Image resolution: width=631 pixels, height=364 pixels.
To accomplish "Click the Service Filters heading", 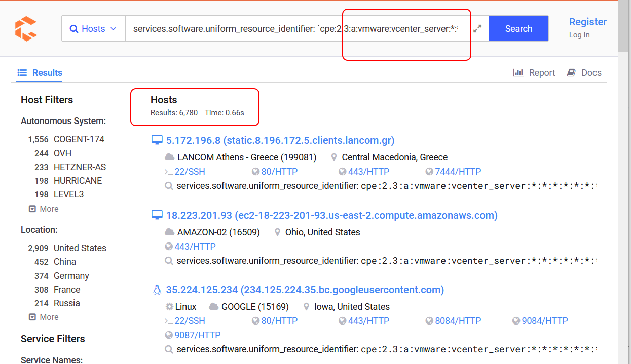I will 53,339.
